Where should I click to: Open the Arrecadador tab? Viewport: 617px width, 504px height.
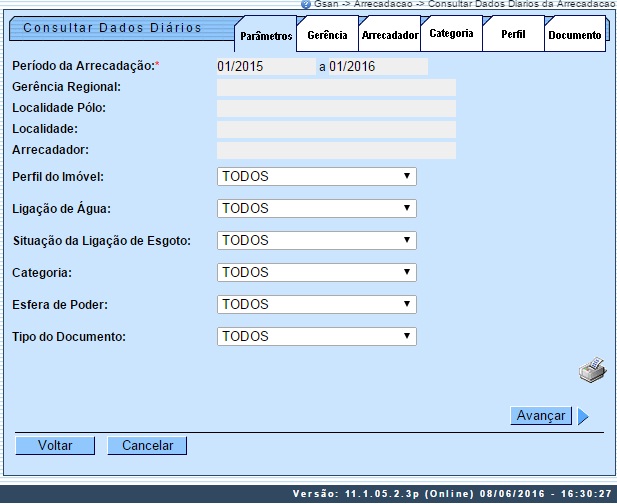[x=389, y=36]
